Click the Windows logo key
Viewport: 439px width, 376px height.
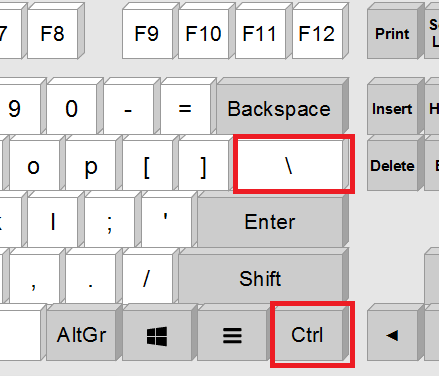pos(157,332)
